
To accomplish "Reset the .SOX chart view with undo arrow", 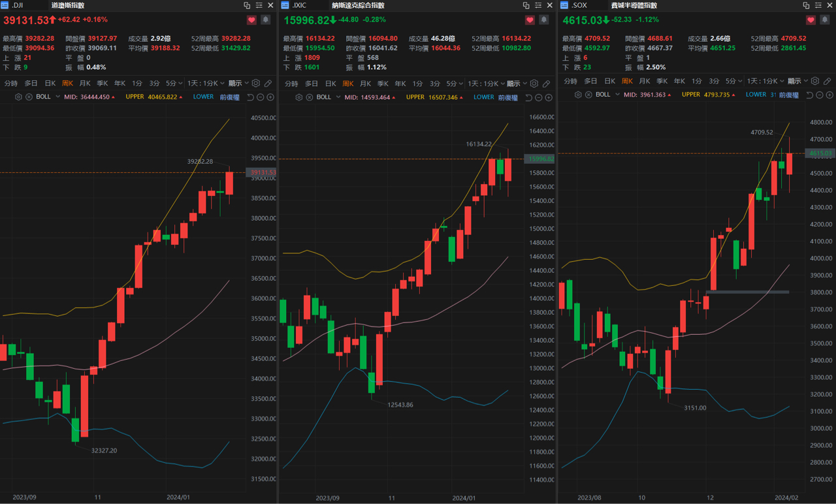I will tap(809, 95).
